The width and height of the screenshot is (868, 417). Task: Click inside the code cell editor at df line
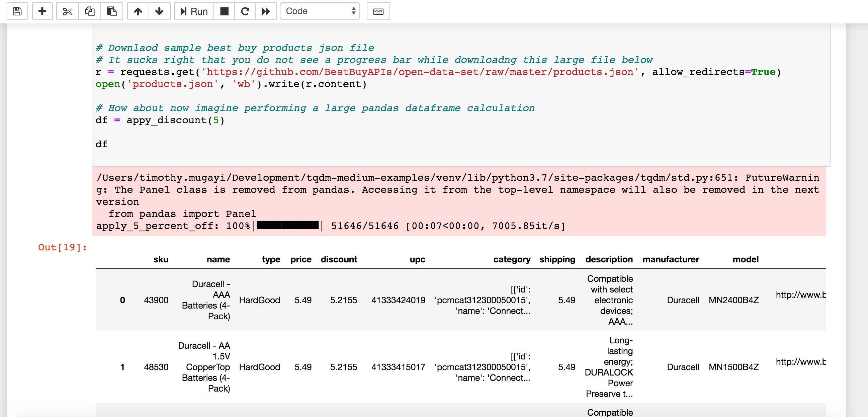(x=101, y=144)
